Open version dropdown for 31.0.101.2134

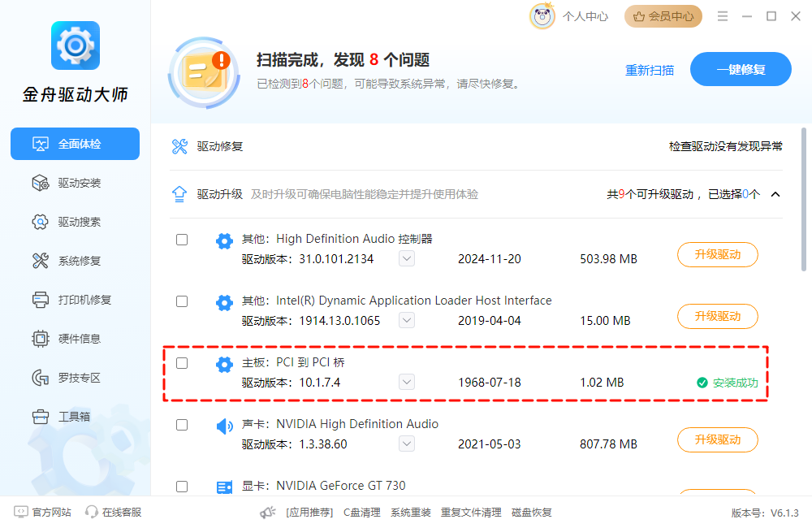(x=407, y=258)
